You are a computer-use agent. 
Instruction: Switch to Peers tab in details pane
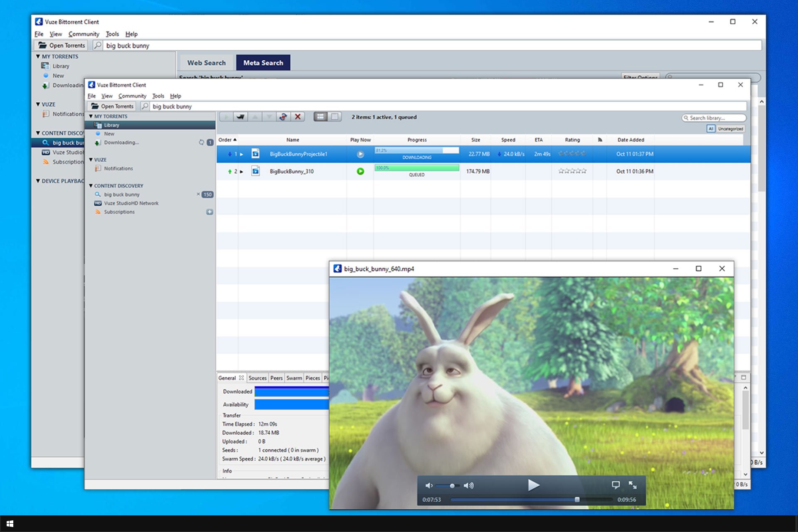coord(276,378)
